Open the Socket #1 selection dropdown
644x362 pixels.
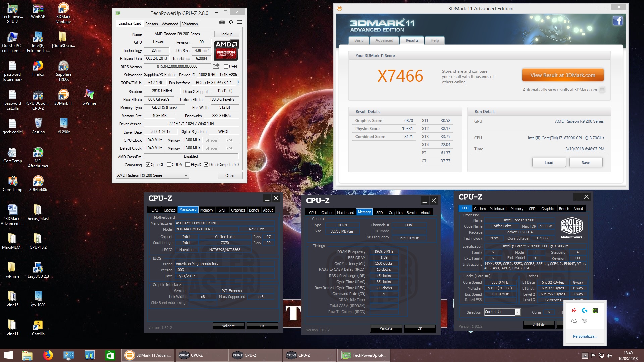(x=502, y=312)
